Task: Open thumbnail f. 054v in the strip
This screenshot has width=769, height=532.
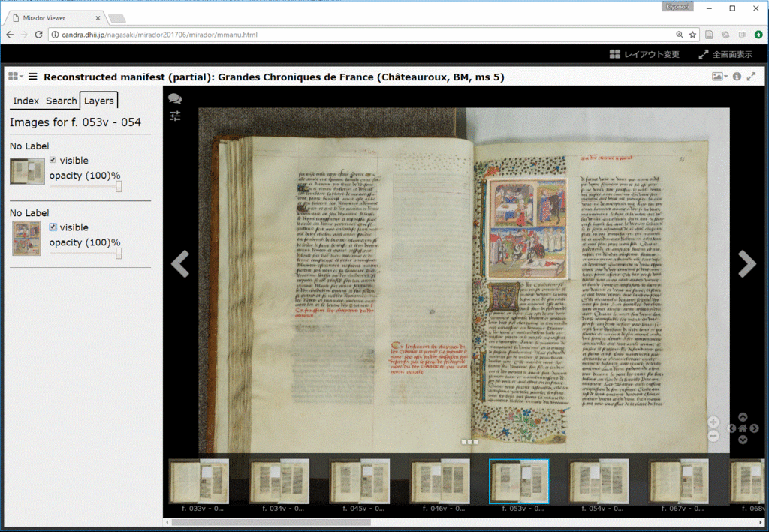Action: coord(599,481)
